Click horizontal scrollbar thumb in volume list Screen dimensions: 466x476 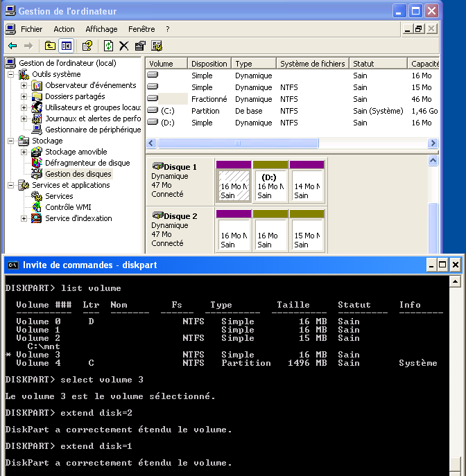pyautogui.click(x=238, y=143)
